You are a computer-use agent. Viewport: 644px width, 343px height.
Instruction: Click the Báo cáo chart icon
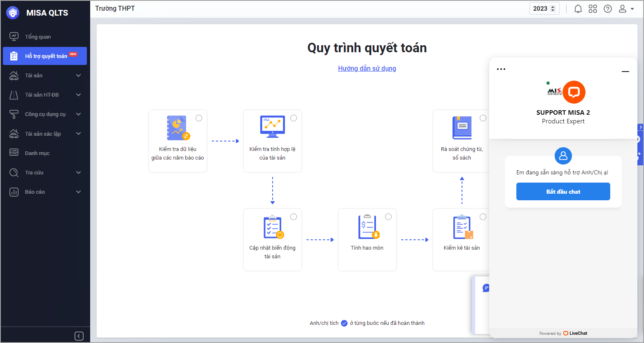(14, 192)
